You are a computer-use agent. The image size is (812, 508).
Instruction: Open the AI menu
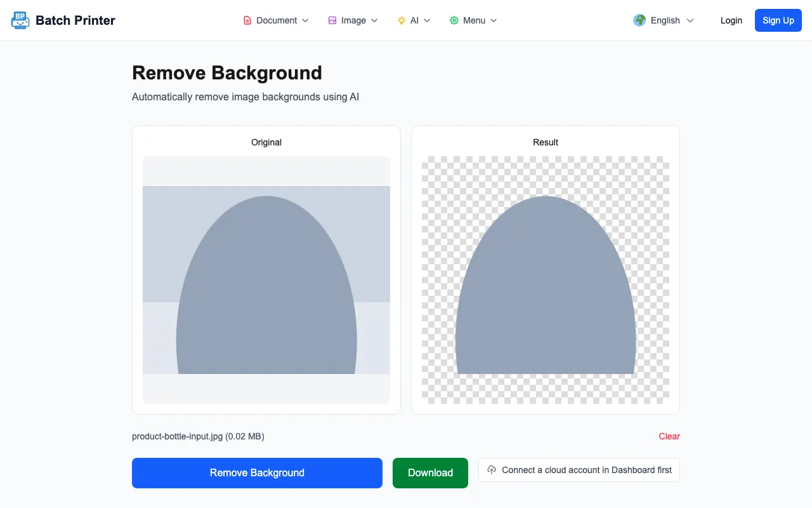tap(414, 20)
